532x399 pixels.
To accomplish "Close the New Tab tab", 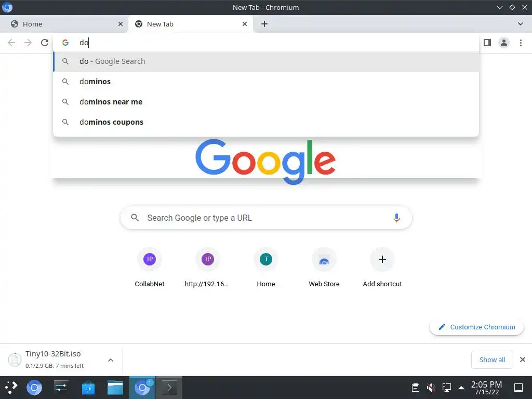I will coord(245,24).
